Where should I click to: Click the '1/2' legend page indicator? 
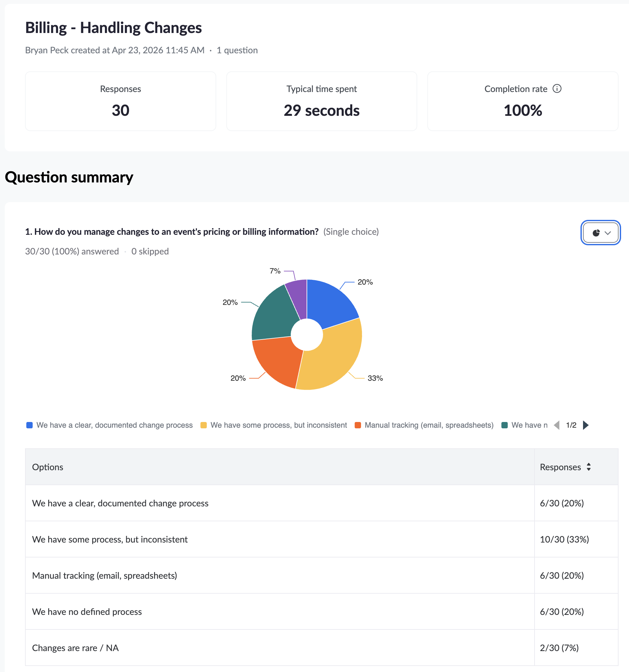click(x=571, y=425)
